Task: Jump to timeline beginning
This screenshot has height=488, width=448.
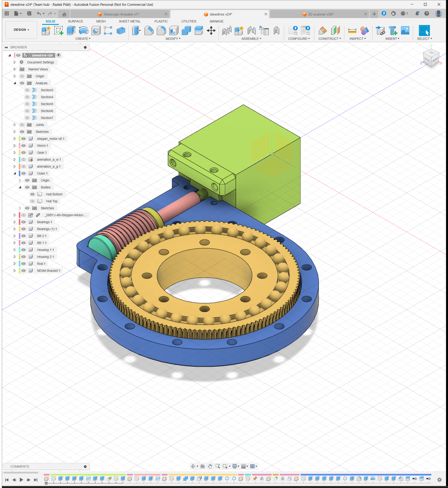Action: click(x=7, y=479)
